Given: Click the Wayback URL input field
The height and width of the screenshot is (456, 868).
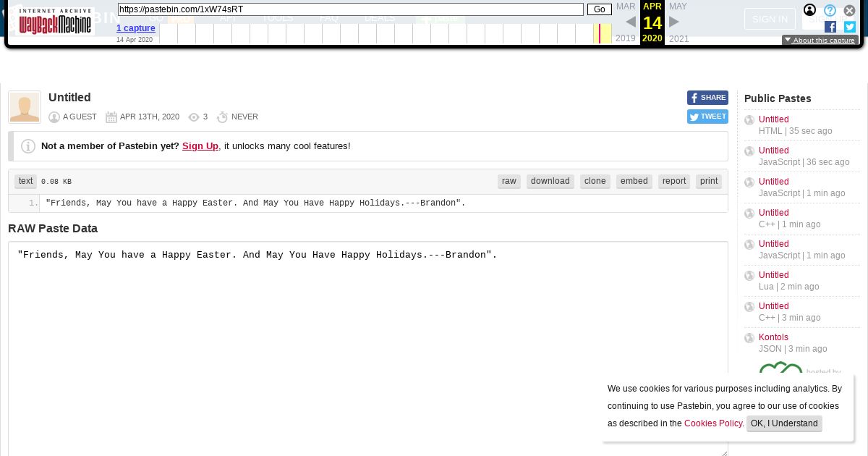Looking at the screenshot, I should click(x=351, y=9).
